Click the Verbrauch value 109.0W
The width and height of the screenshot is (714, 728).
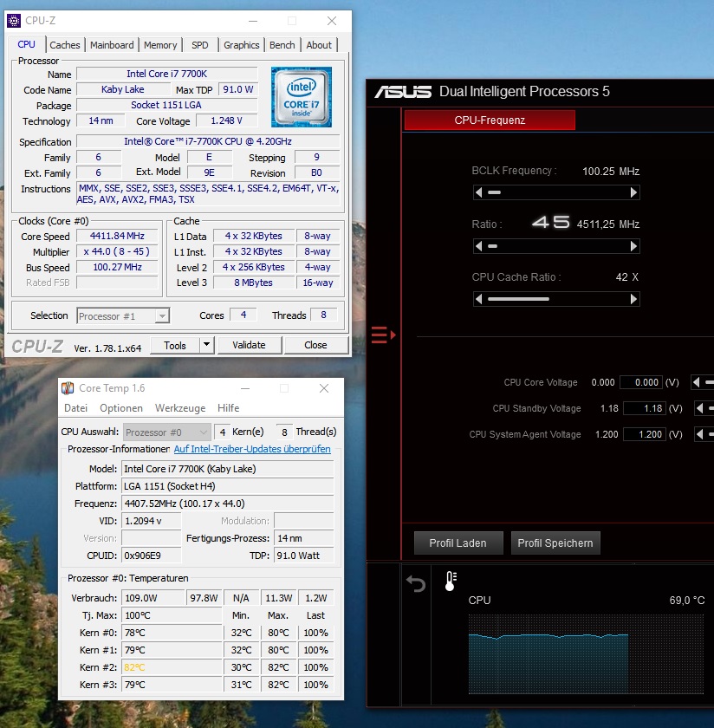pos(153,598)
